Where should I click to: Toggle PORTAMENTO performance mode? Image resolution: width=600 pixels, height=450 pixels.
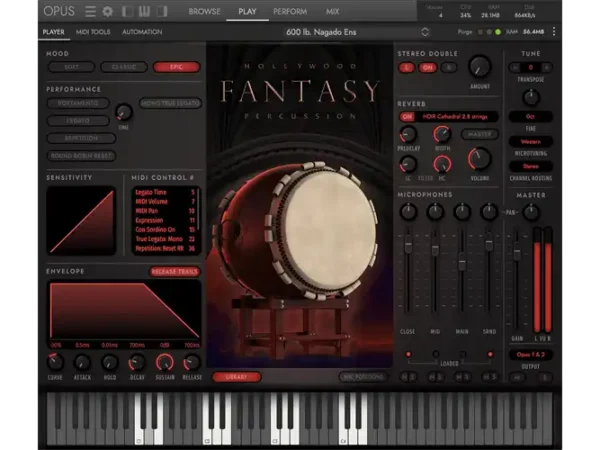click(x=78, y=103)
